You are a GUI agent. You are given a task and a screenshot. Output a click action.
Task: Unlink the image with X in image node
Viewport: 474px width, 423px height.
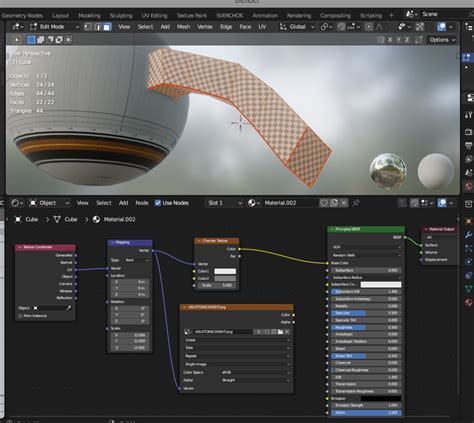coord(287,332)
